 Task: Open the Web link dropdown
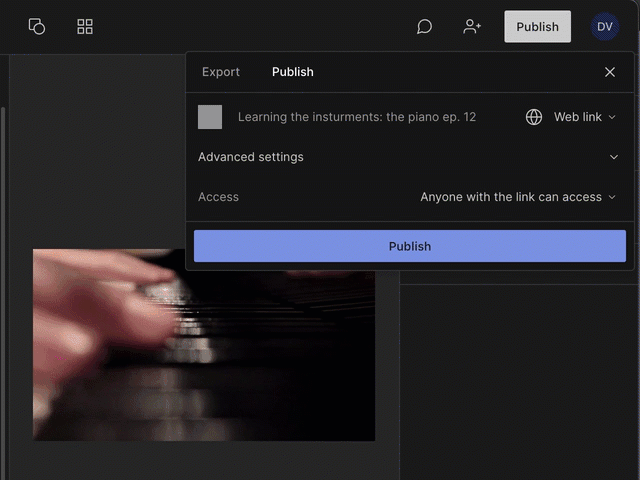(x=584, y=117)
